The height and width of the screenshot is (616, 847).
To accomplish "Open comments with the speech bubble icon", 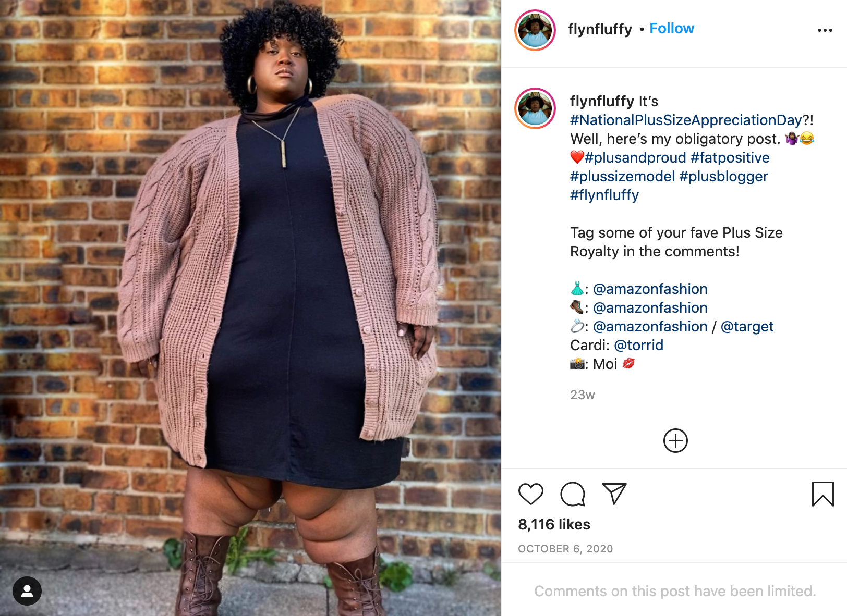I will [x=573, y=494].
